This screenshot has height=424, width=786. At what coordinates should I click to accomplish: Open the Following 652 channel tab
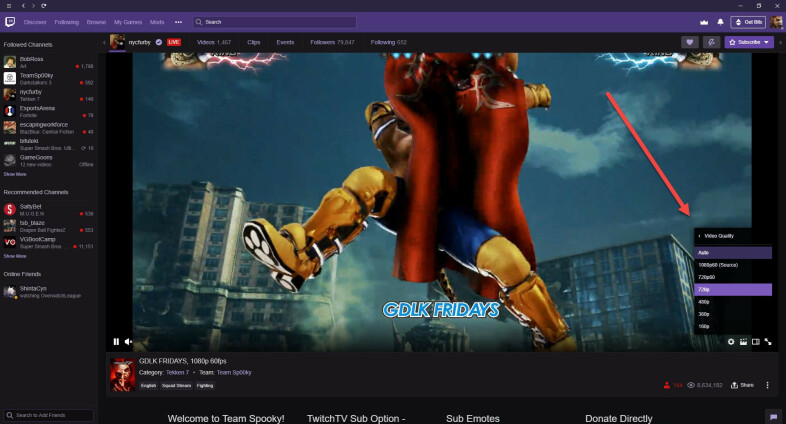[388, 42]
